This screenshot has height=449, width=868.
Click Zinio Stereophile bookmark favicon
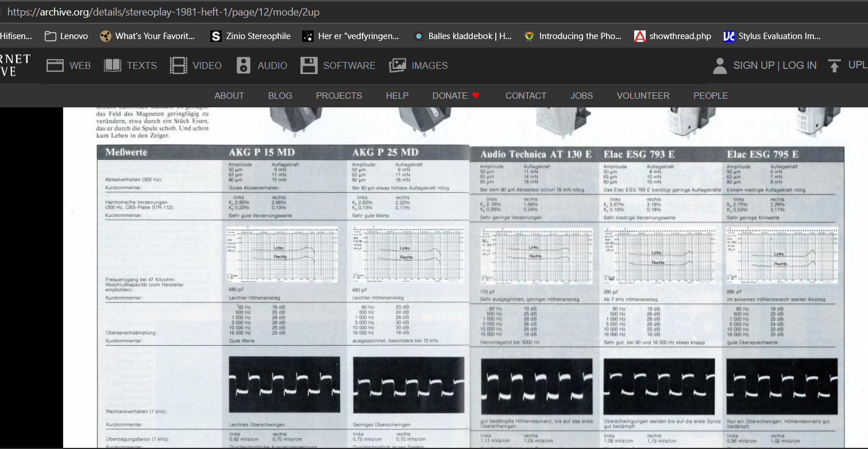216,36
